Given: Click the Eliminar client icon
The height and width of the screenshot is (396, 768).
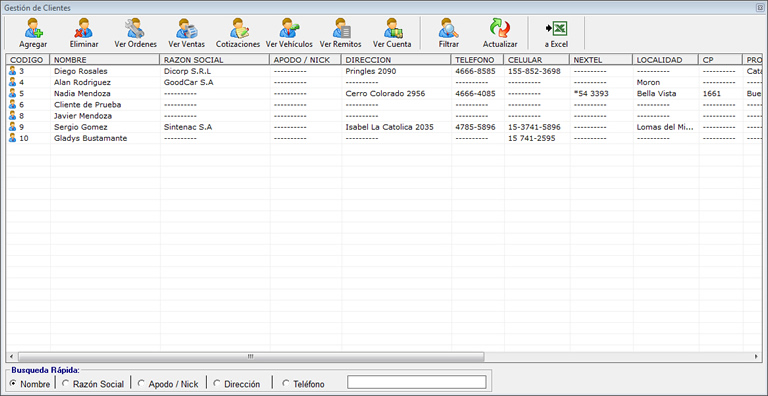Looking at the screenshot, I should tap(84, 28).
